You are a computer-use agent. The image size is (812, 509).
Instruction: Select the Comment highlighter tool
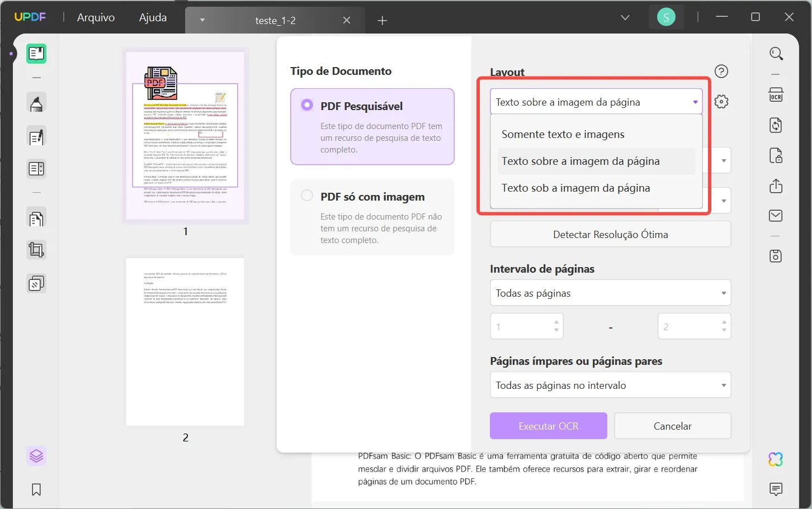tap(36, 102)
